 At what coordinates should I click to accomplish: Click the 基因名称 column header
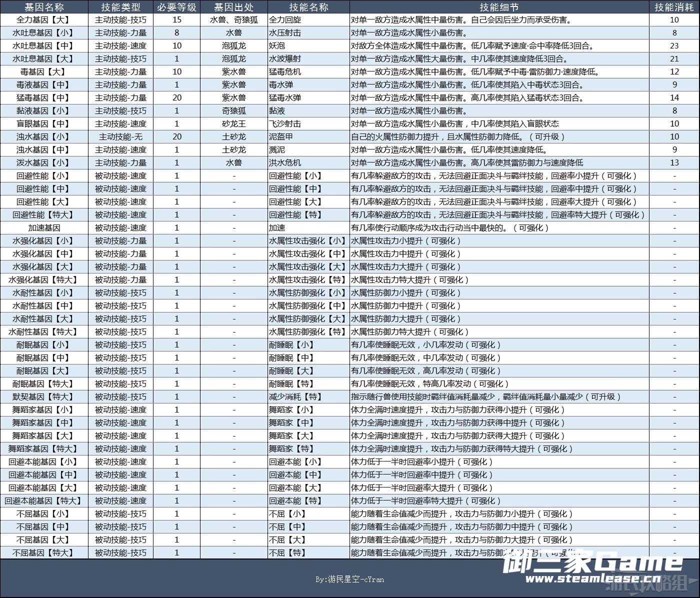point(44,7)
